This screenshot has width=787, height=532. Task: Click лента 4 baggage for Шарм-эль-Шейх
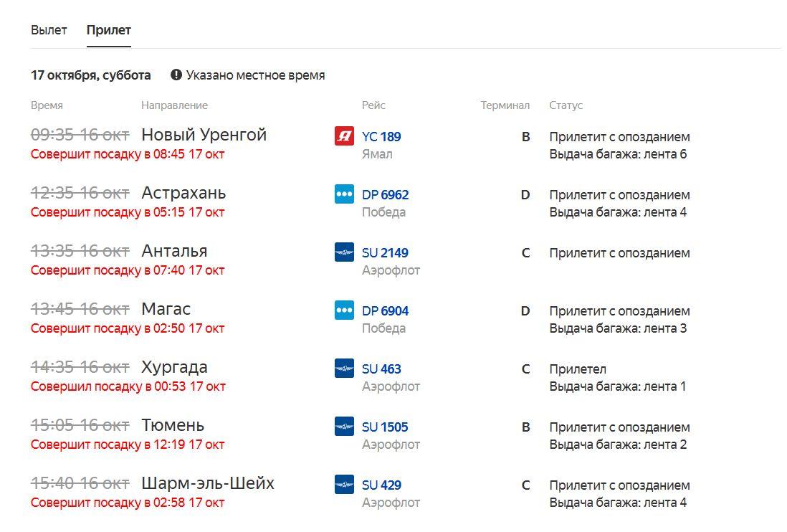618,503
